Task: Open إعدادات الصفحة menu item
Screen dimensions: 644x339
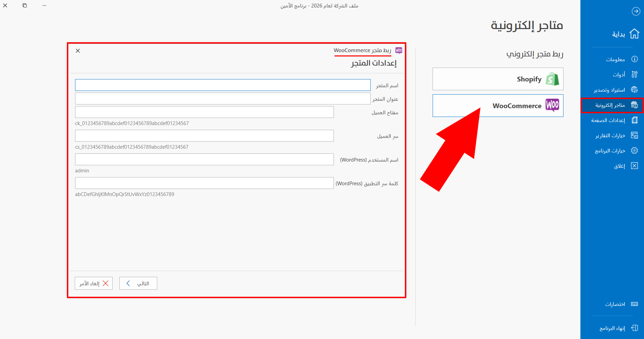Action: [612, 120]
